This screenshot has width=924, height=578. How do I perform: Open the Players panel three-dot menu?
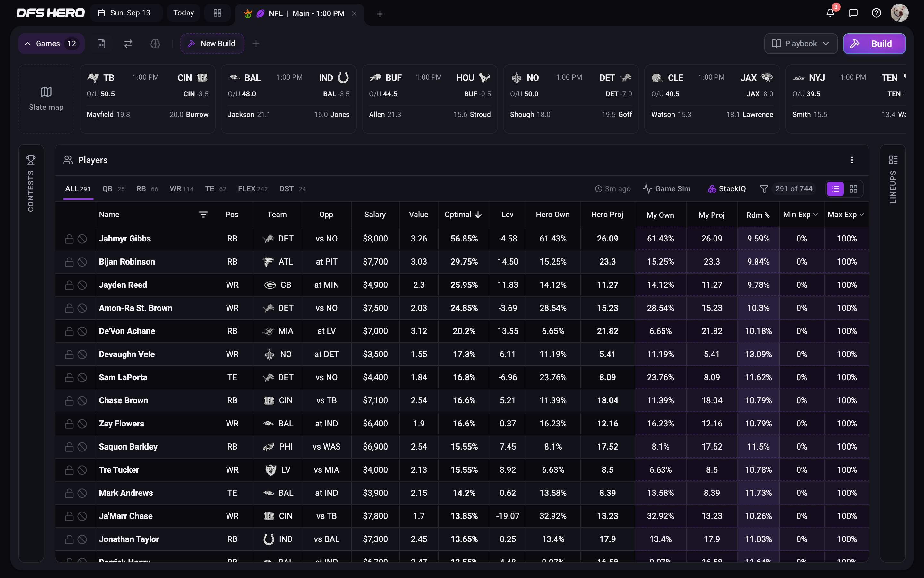pyautogui.click(x=852, y=160)
